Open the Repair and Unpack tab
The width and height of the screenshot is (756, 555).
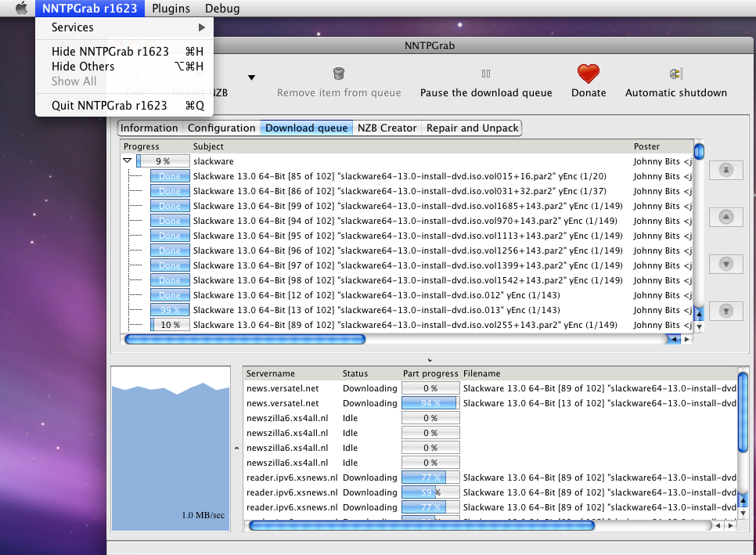tap(472, 128)
